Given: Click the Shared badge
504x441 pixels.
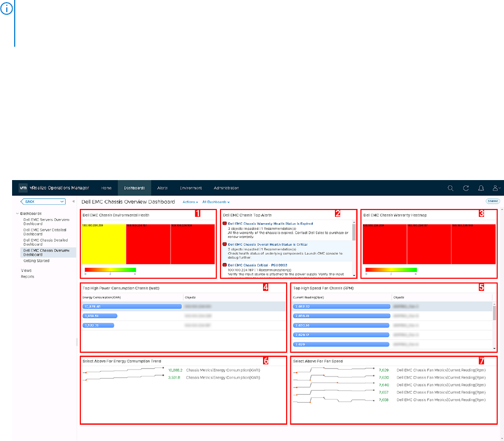Looking at the screenshot, I should (492, 201).
